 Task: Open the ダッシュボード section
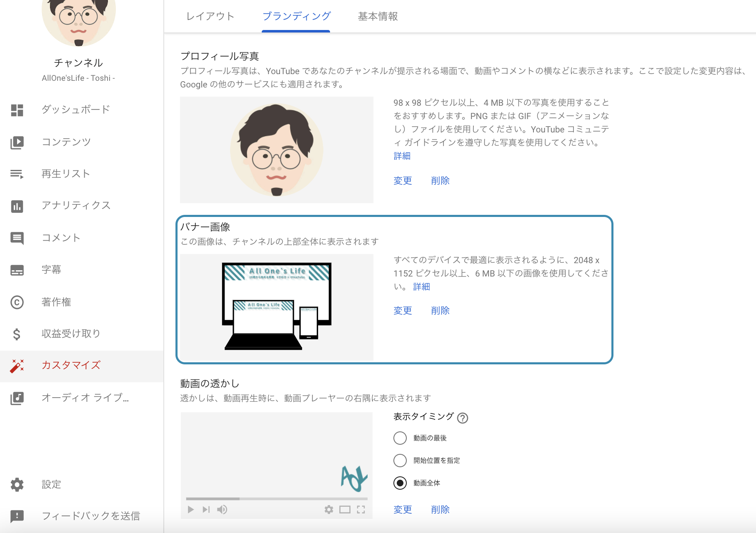coord(75,109)
